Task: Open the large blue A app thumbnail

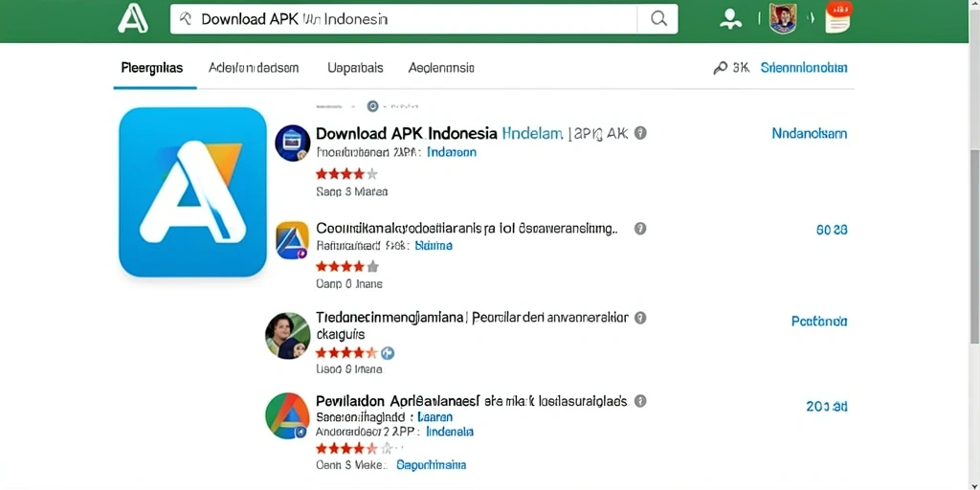Action: click(x=192, y=191)
